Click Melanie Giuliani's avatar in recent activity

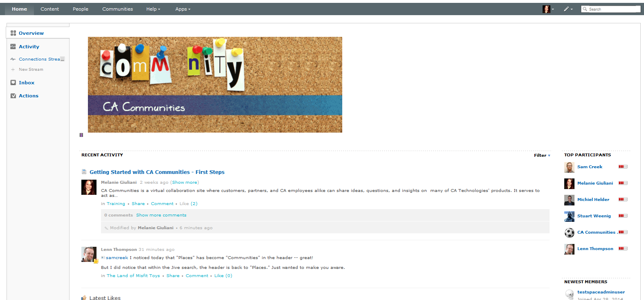(x=89, y=187)
